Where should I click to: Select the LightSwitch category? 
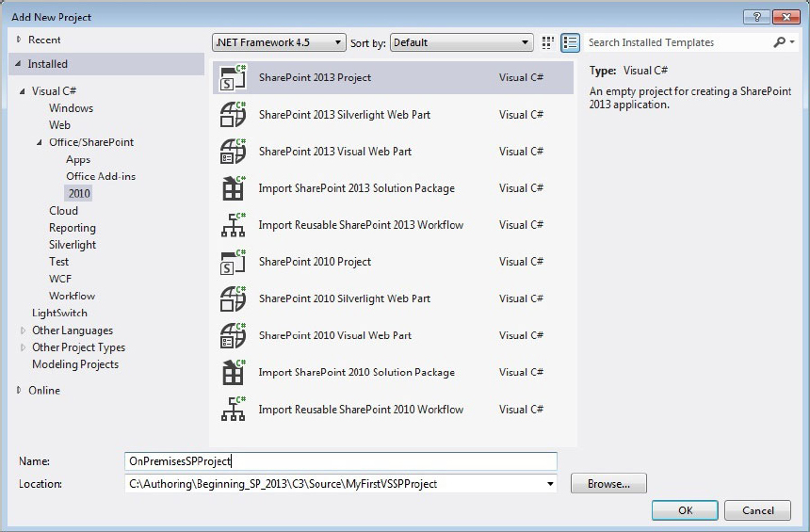coord(59,313)
